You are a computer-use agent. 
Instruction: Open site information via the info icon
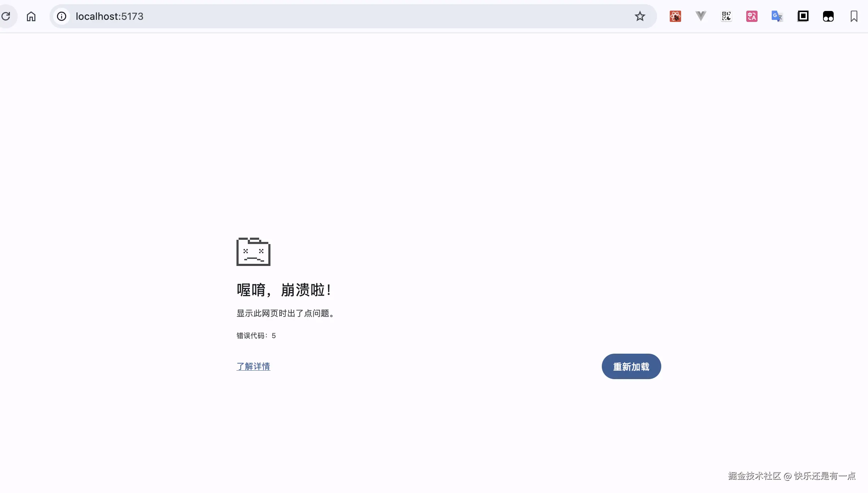61,16
